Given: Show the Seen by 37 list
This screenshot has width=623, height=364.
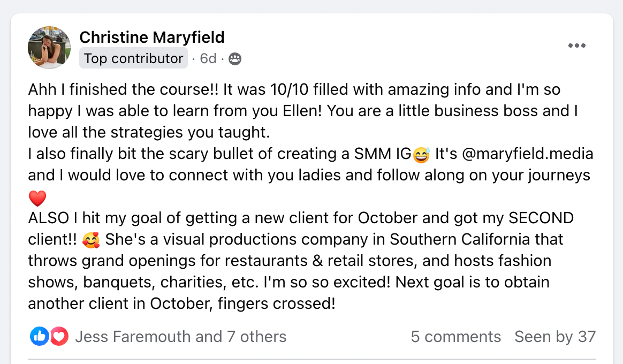Looking at the screenshot, I should coord(555,337).
